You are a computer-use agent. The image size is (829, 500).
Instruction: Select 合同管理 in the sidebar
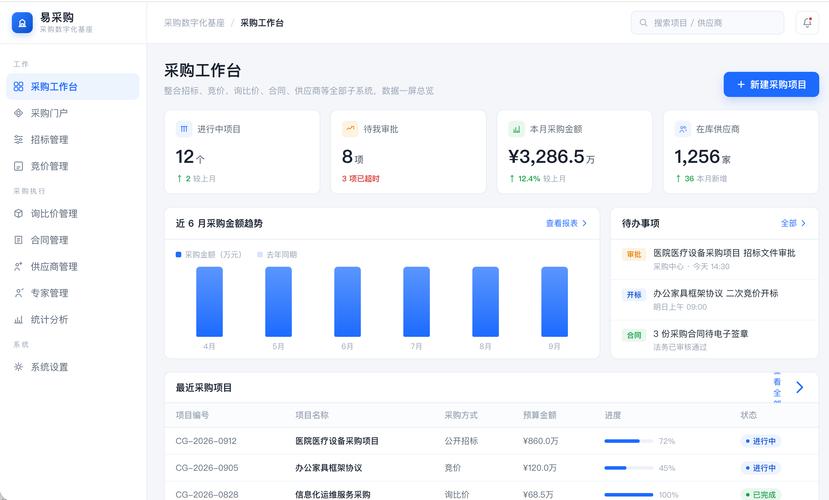pyautogui.click(x=72, y=240)
